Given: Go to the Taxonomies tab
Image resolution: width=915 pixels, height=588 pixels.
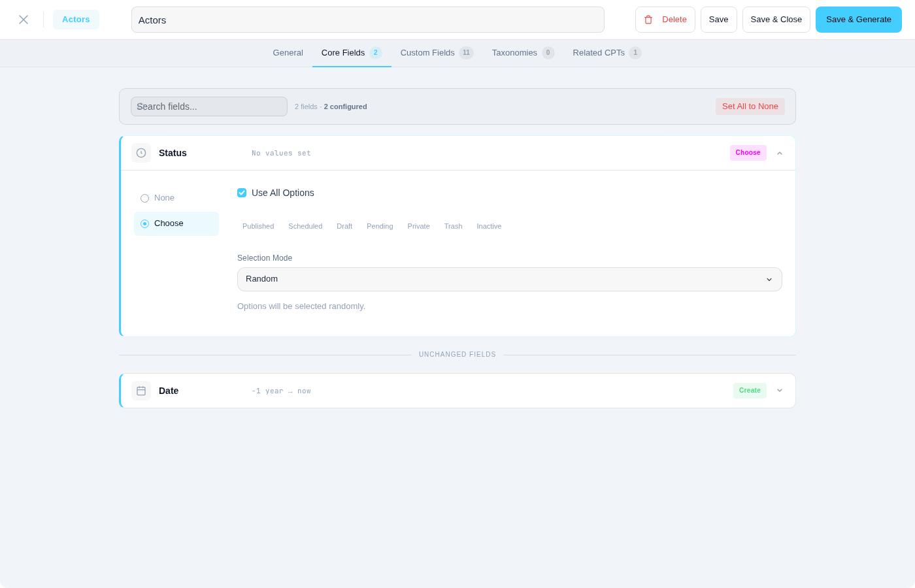Looking at the screenshot, I should tap(514, 53).
